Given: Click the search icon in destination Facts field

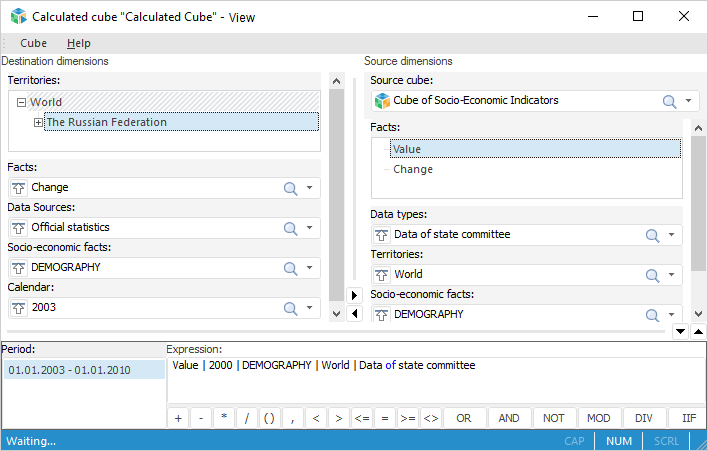Looking at the screenshot, I should (291, 188).
